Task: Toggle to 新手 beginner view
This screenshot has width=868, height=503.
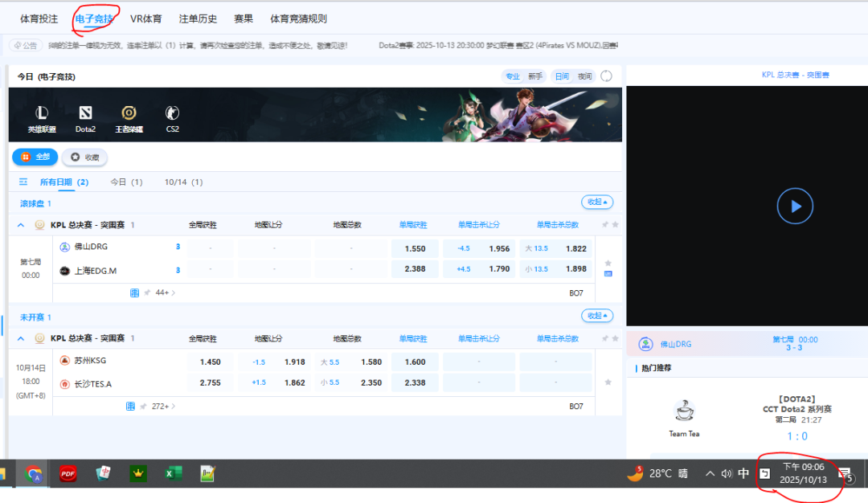Action: (535, 76)
